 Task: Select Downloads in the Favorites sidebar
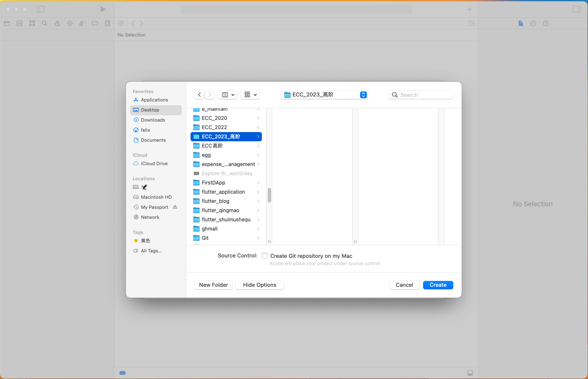click(x=153, y=120)
